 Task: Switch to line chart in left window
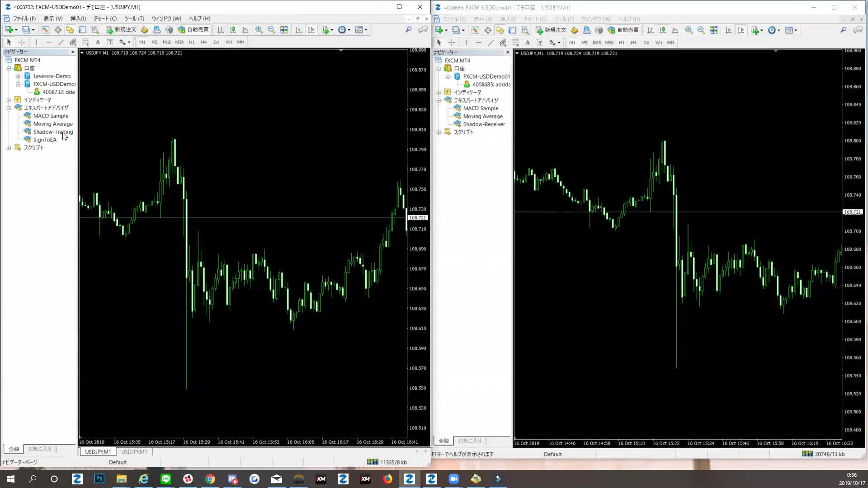coord(245,30)
